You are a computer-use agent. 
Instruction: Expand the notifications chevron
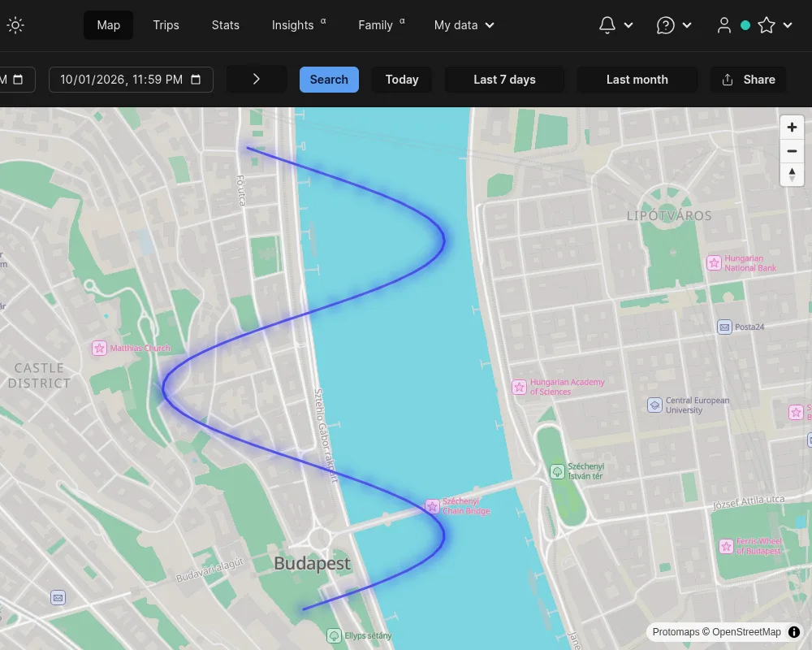pyautogui.click(x=628, y=25)
